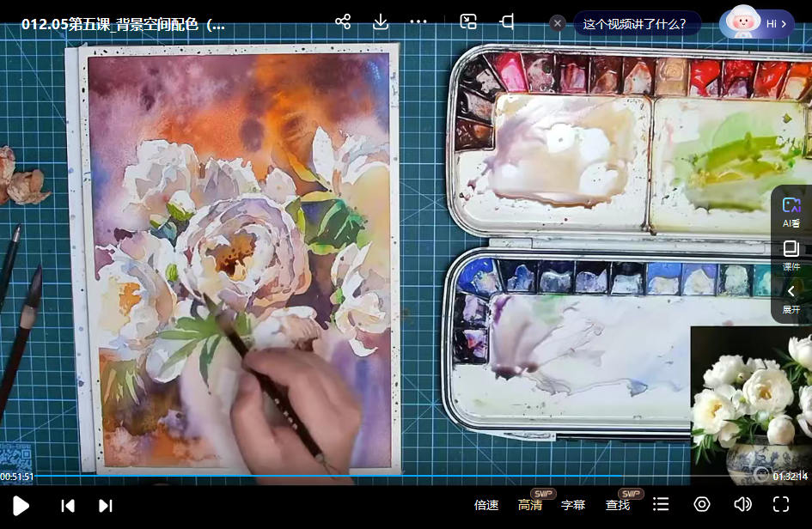
Task: Open the 查找 search feature
Action: coord(618,505)
